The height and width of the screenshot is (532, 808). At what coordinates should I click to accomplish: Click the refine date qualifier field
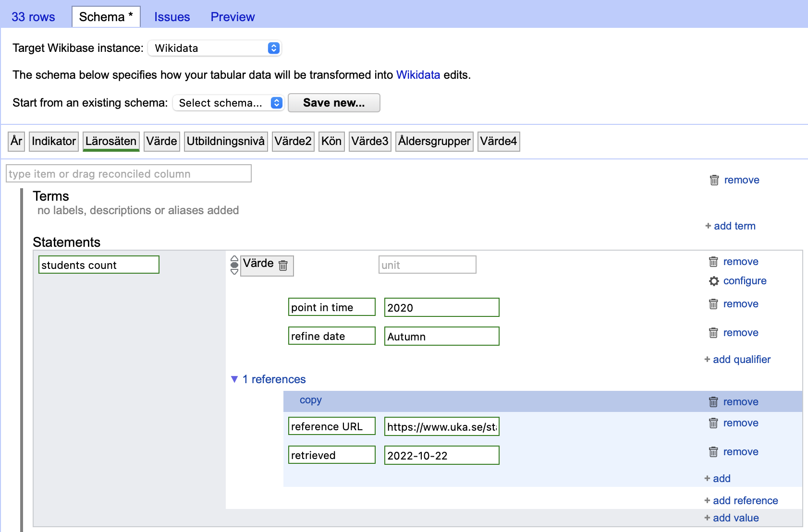point(332,336)
